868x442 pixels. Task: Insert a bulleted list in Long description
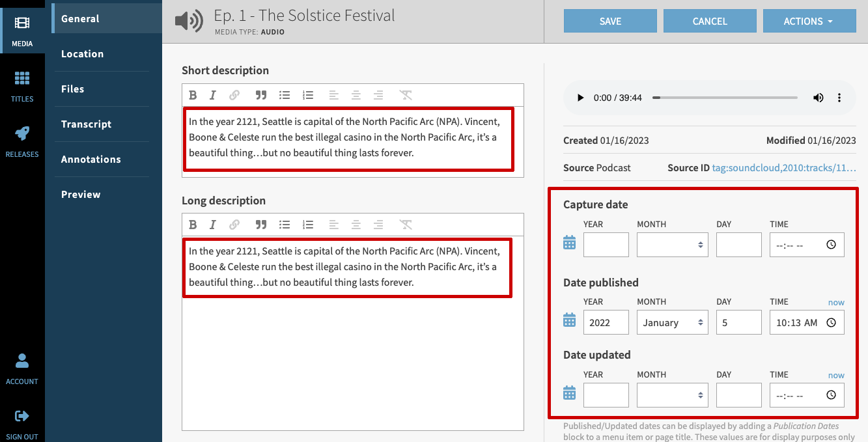click(285, 225)
